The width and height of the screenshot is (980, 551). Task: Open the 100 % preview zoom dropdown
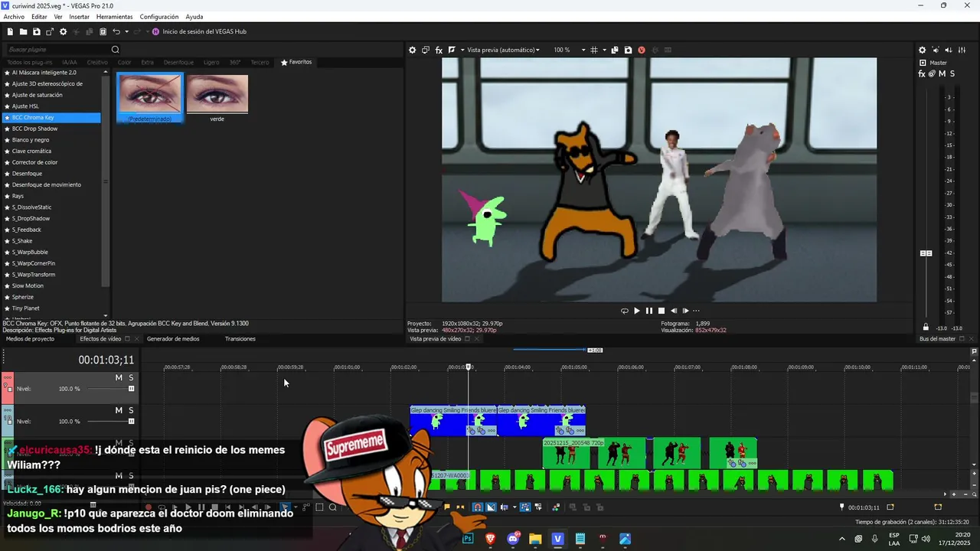[569, 50]
